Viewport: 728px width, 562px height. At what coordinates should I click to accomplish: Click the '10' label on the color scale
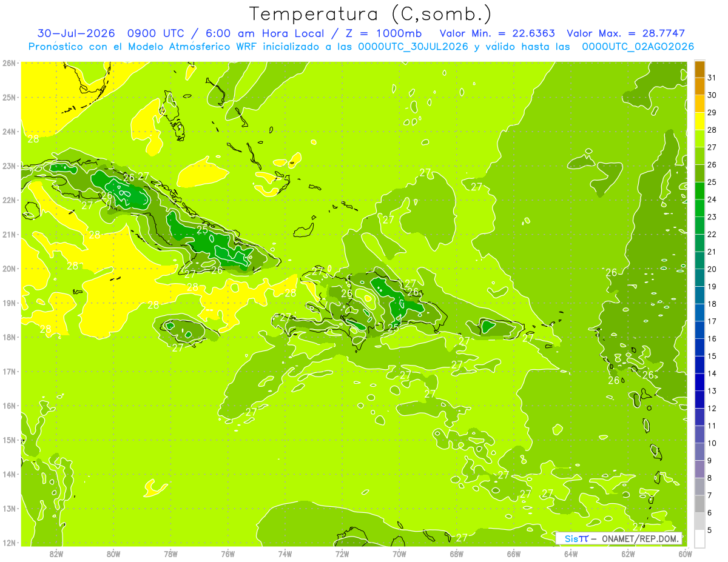(x=712, y=443)
